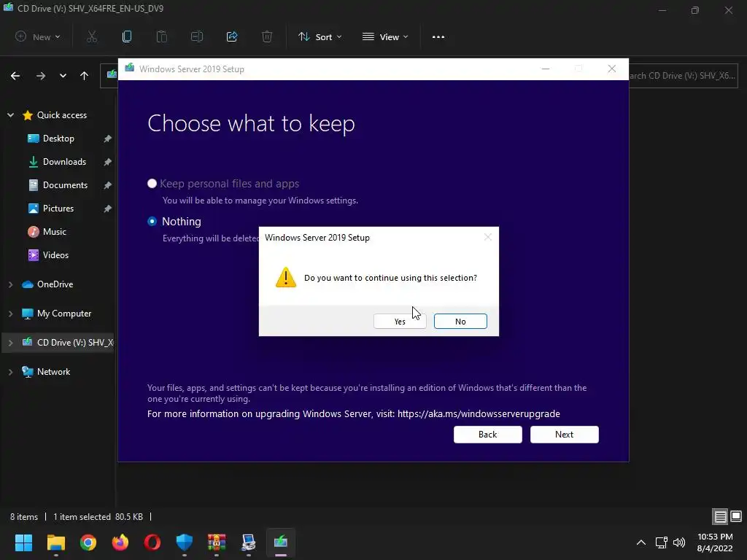Open the See more ellipsis menu
This screenshot has width=747, height=560.
click(x=438, y=36)
